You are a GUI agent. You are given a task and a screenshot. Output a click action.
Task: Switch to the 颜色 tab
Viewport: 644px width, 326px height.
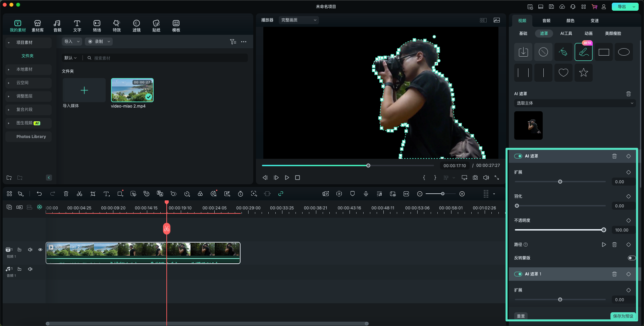[570, 21]
